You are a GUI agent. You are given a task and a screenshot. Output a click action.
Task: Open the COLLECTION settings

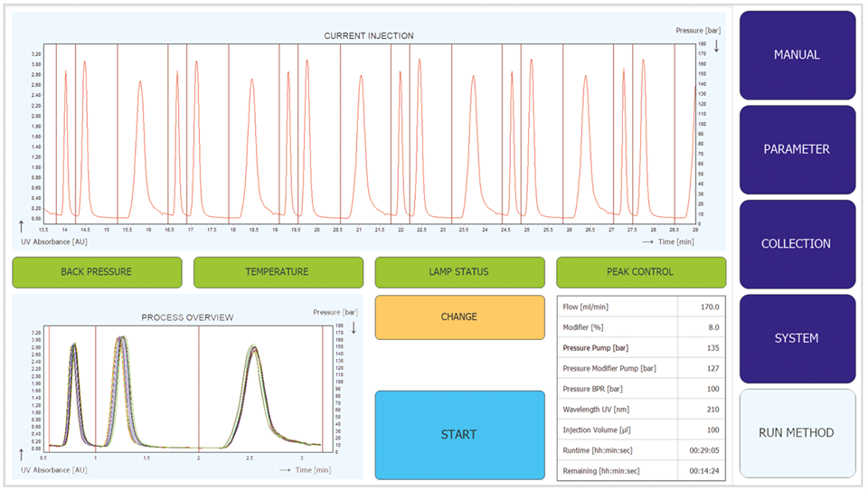tap(797, 244)
